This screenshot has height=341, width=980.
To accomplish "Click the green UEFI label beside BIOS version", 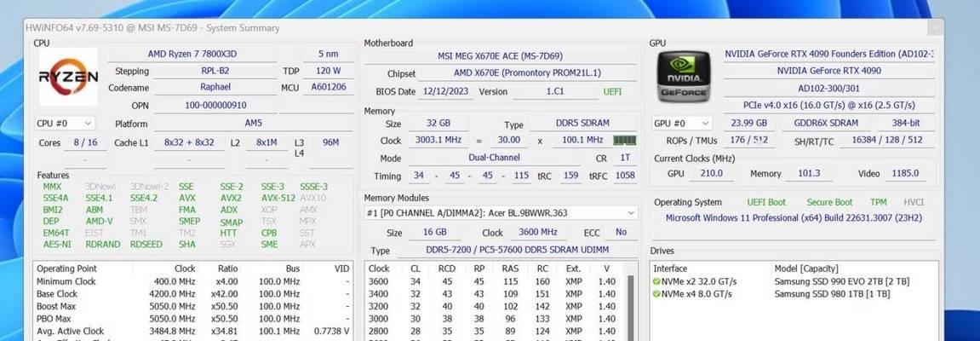I will click(612, 91).
